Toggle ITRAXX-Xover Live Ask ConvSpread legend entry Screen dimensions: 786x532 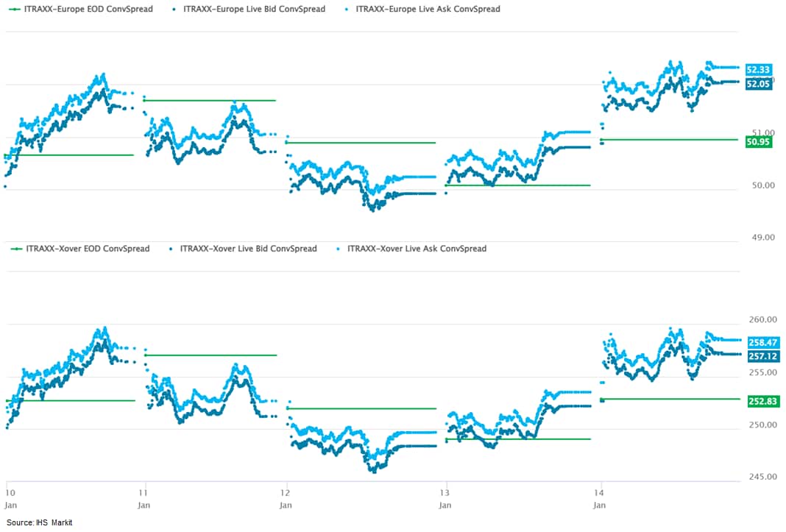tap(417, 249)
